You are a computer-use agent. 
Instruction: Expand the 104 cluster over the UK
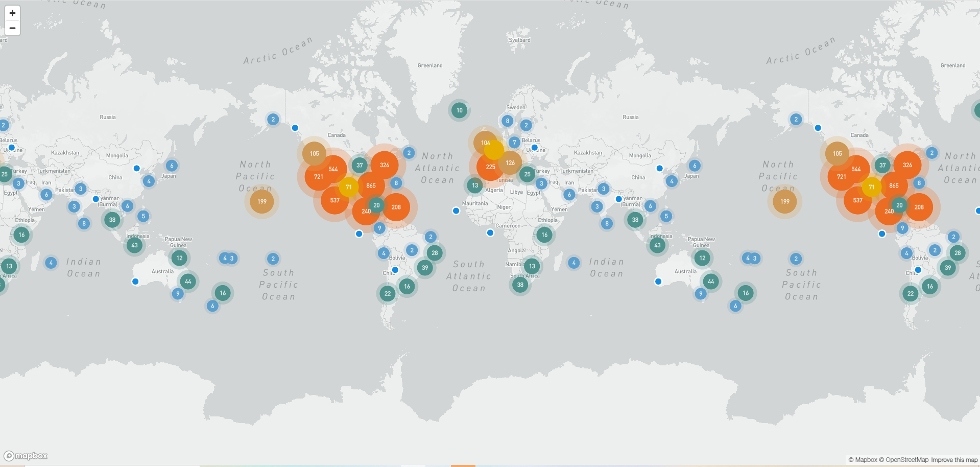coord(484,142)
